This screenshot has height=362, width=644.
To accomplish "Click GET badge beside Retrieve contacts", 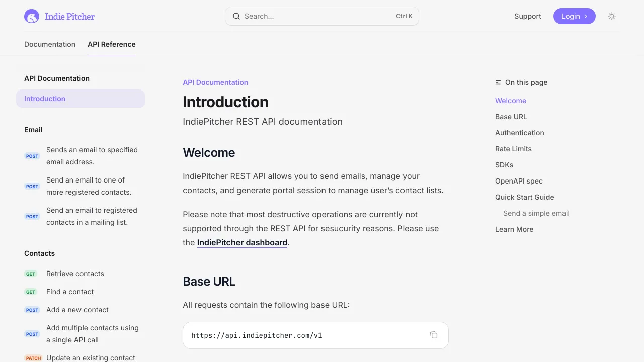I will coord(31,274).
